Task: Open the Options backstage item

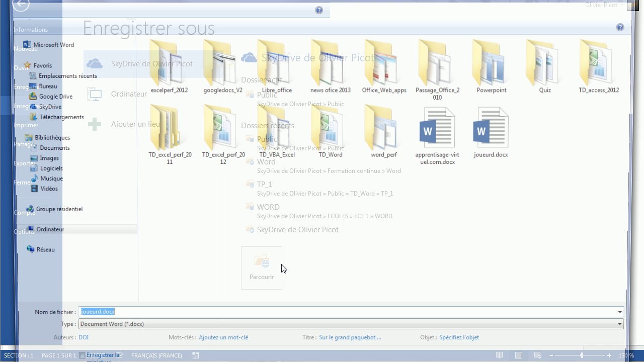Action: [24, 232]
